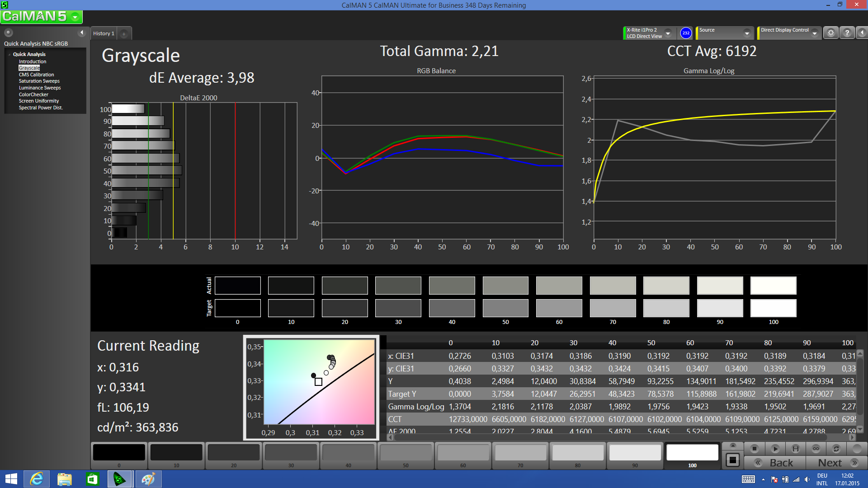Click the refresh loop icon
Image resolution: width=868 pixels, height=488 pixels.
[x=836, y=449]
